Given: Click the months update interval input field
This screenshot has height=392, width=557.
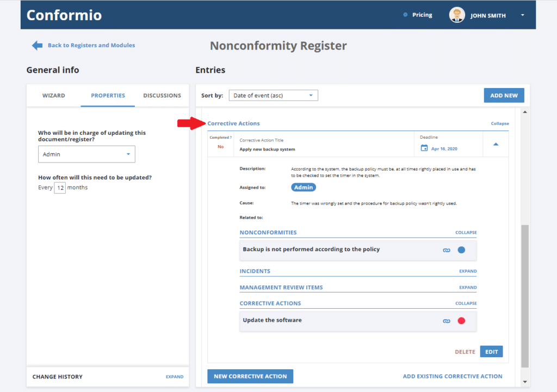Looking at the screenshot, I should tap(60, 187).
